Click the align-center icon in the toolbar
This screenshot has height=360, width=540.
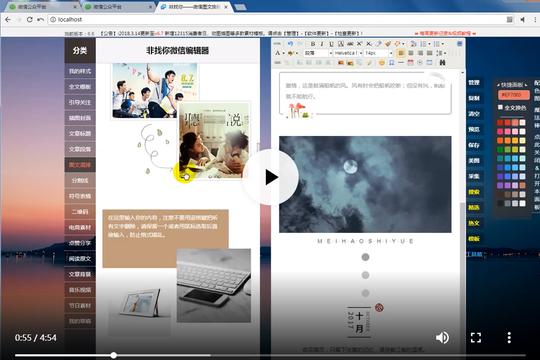coord(411,53)
